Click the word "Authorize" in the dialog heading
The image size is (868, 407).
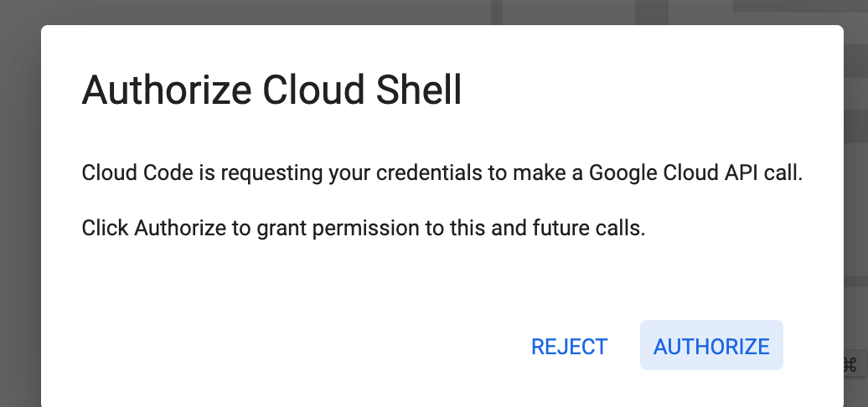(x=167, y=90)
